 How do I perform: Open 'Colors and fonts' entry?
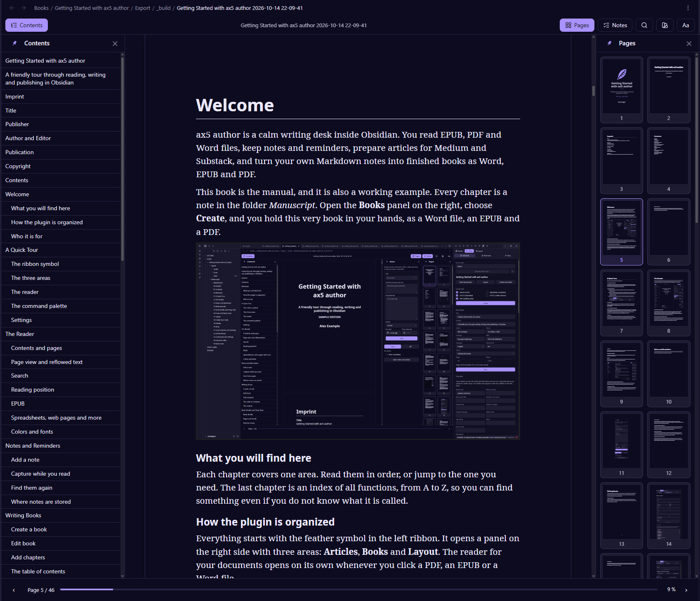coord(61,432)
